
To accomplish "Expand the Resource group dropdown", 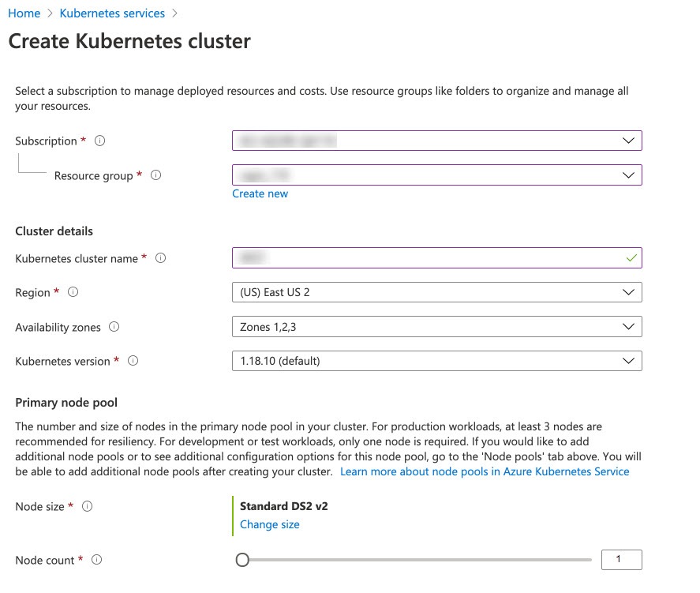I will tap(436, 175).
